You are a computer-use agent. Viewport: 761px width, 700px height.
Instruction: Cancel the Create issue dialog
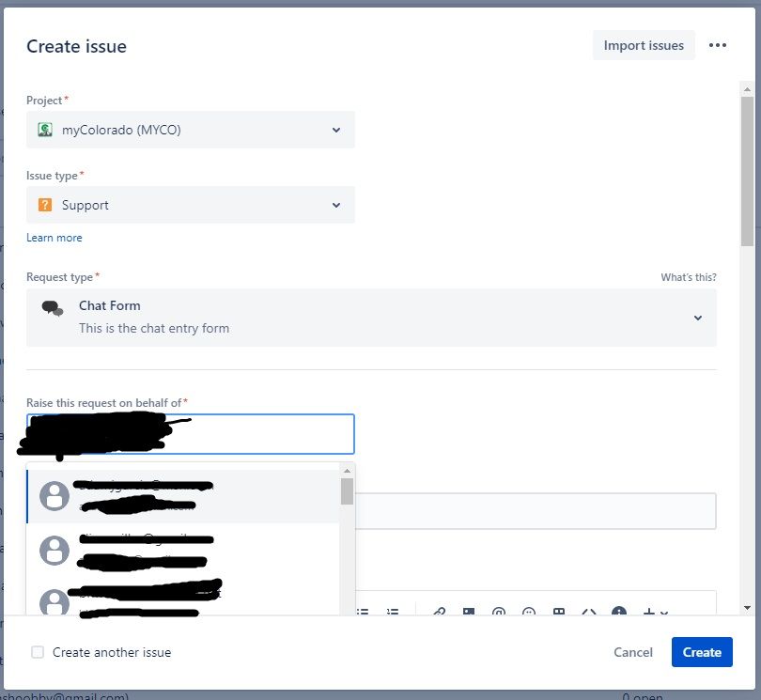pyautogui.click(x=633, y=652)
